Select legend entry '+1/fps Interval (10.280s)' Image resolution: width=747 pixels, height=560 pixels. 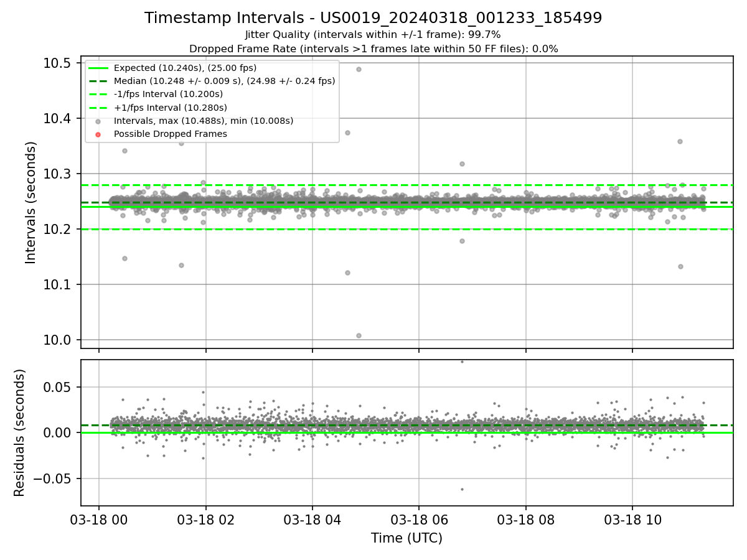click(170, 107)
